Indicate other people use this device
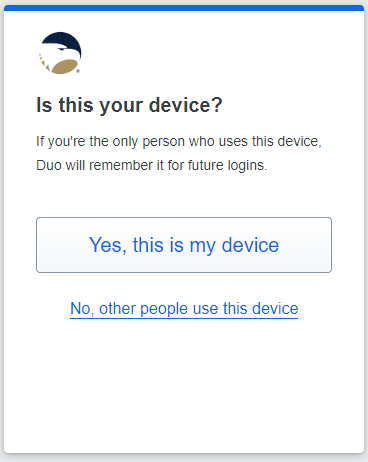This screenshot has width=368, height=462. click(184, 309)
